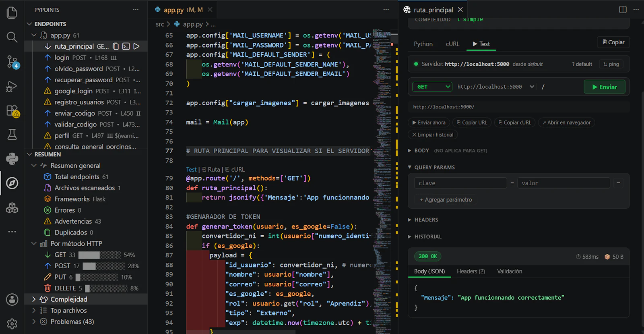Open Run and Debug view
The width and height of the screenshot is (644, 334).
[12, 86]
